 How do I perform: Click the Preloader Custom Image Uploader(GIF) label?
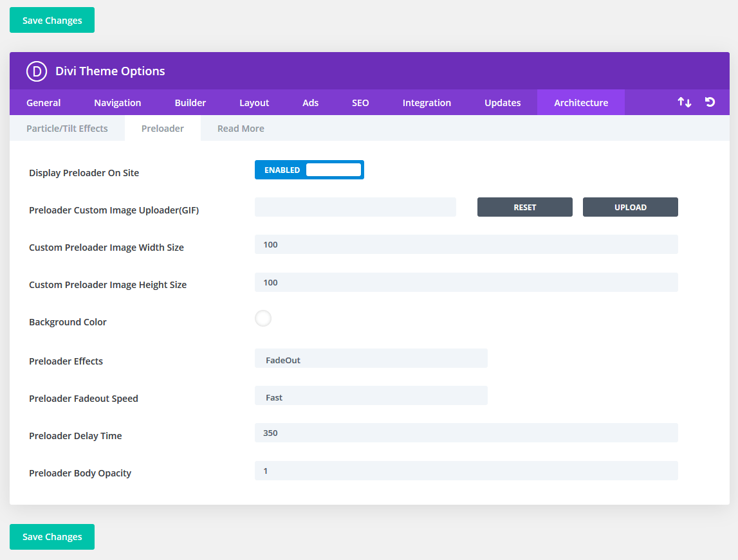[x=114, y=210]
